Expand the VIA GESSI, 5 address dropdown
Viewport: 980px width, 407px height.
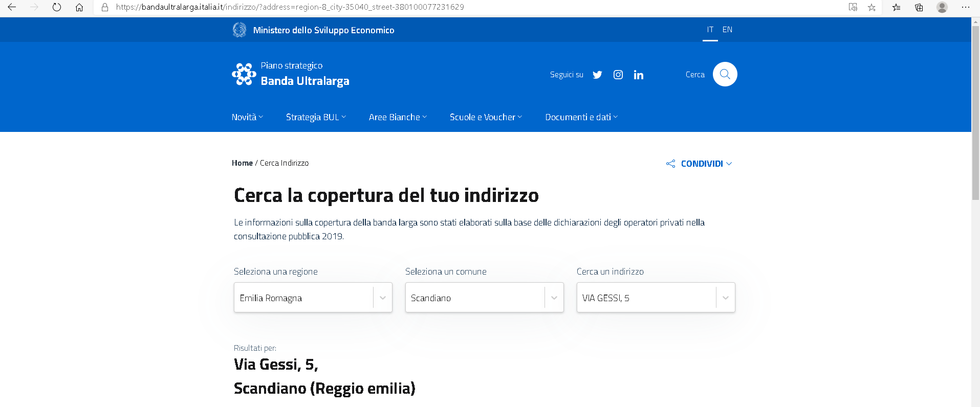(x=725, y=298)
